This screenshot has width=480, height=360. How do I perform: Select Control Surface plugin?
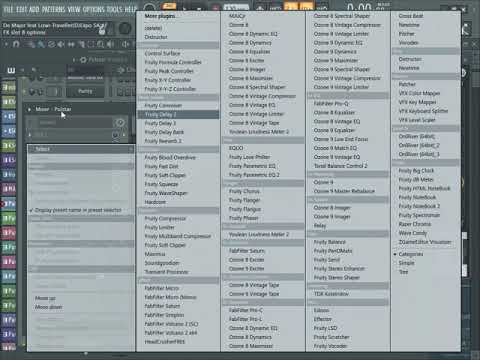coord(162,53)
